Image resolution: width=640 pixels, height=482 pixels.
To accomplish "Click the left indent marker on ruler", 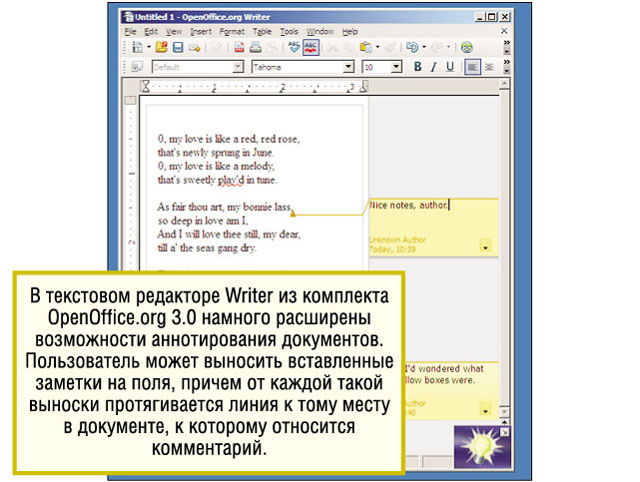I will tap(145, 87).
